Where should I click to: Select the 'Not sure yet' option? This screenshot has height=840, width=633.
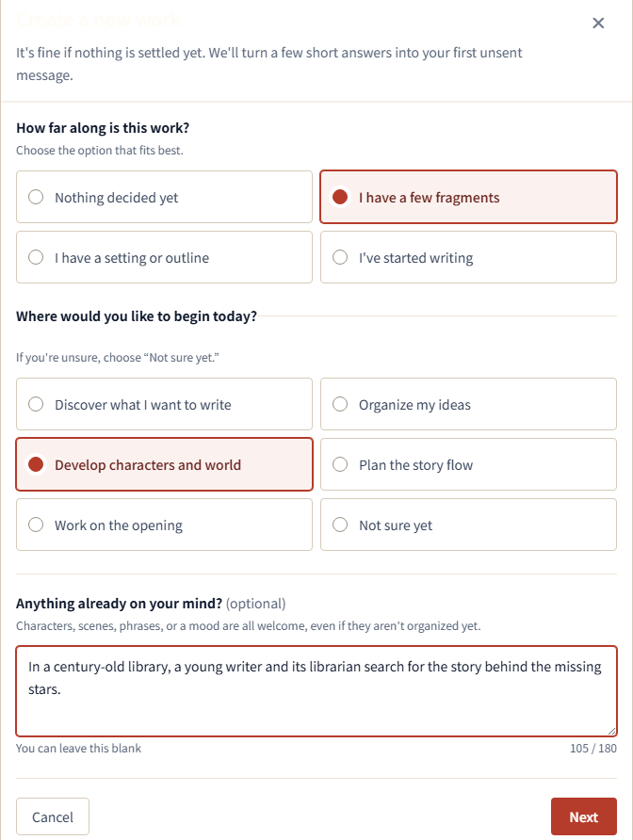tap(468, 525)
